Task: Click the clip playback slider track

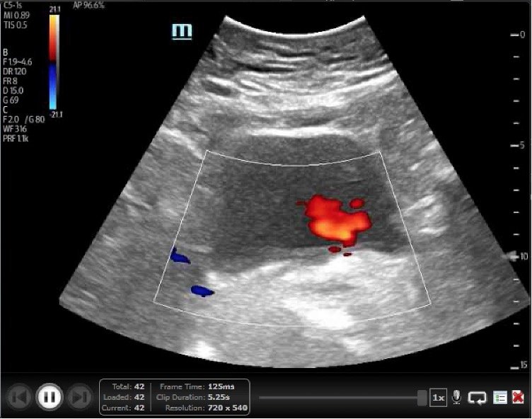Action: click(x=340, y=398)
